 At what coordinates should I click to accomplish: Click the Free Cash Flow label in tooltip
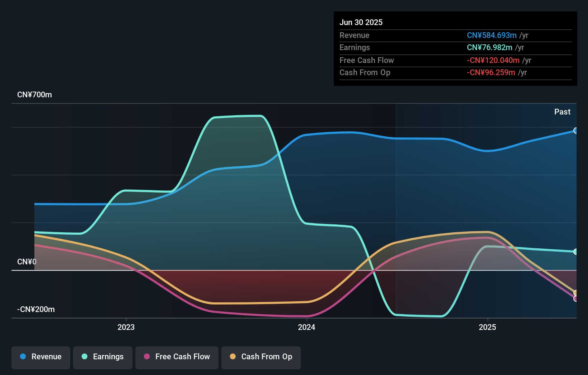367,60
